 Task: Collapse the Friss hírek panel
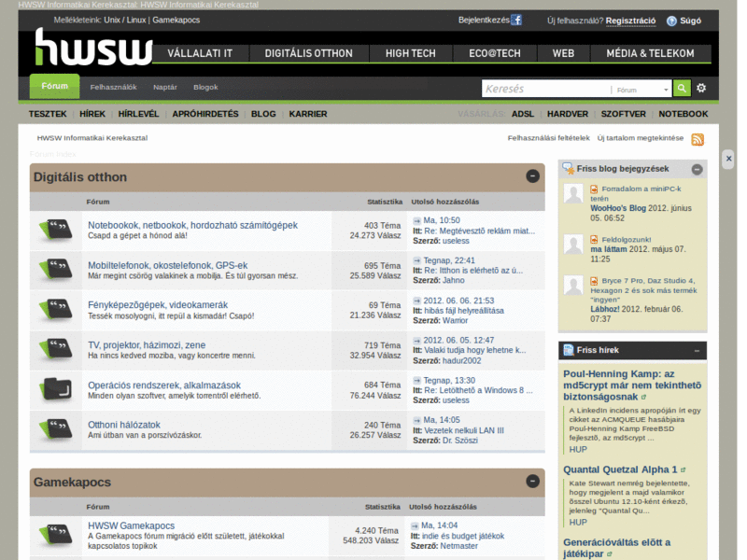[x=697, y=350]
